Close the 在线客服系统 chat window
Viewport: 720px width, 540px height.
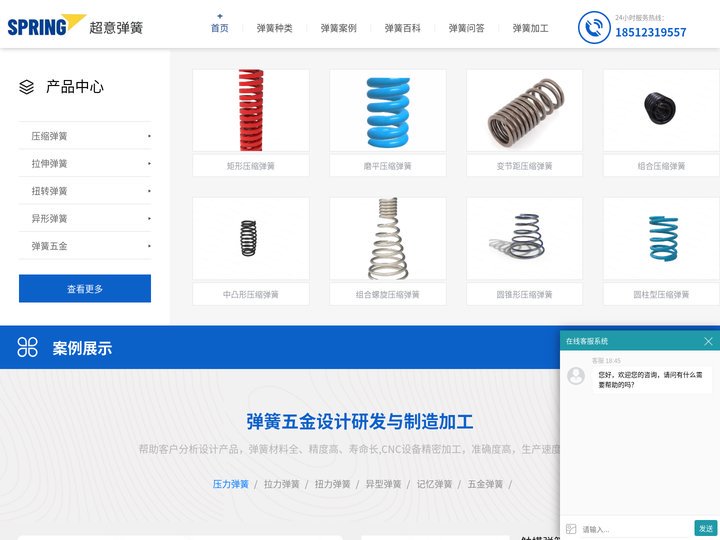coord(708,341)
